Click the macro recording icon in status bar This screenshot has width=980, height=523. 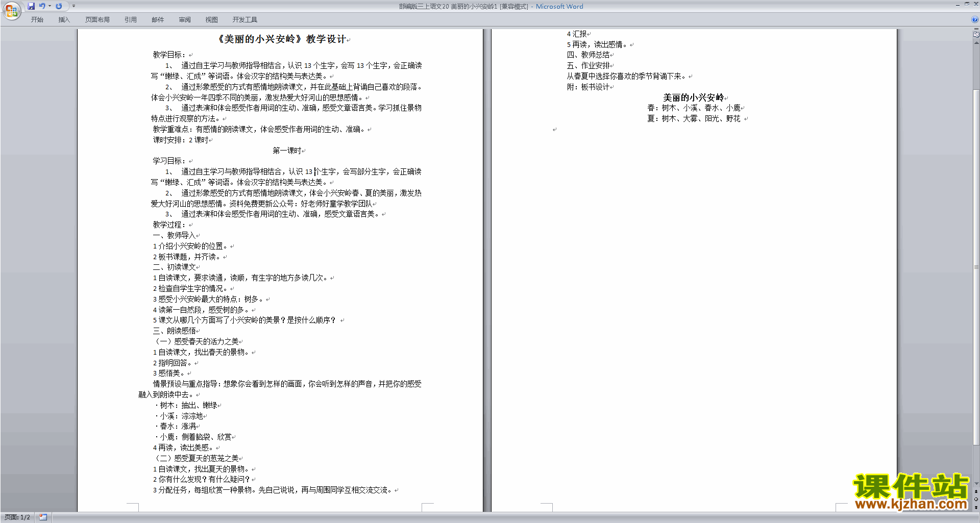pyautogui.click(x=43, y=517)
